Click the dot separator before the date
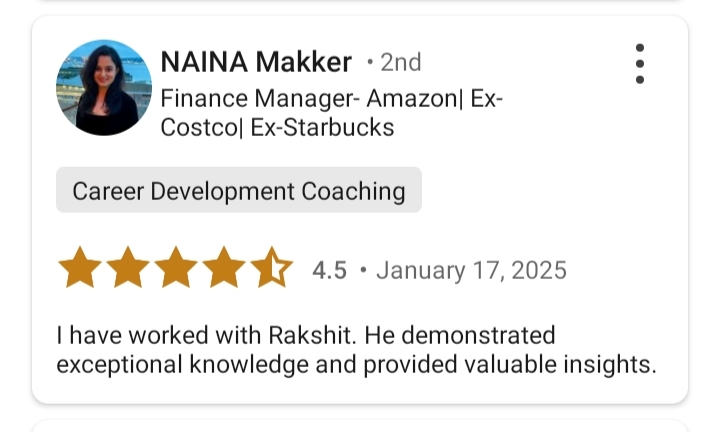Viewport: 718px width, 432px height. pyautogui.click(x=362, y=270)
